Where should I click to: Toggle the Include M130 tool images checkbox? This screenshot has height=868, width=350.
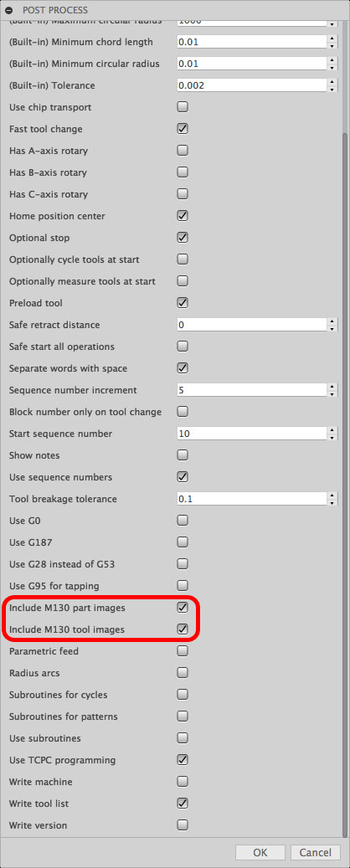click(x=183, y=629)
